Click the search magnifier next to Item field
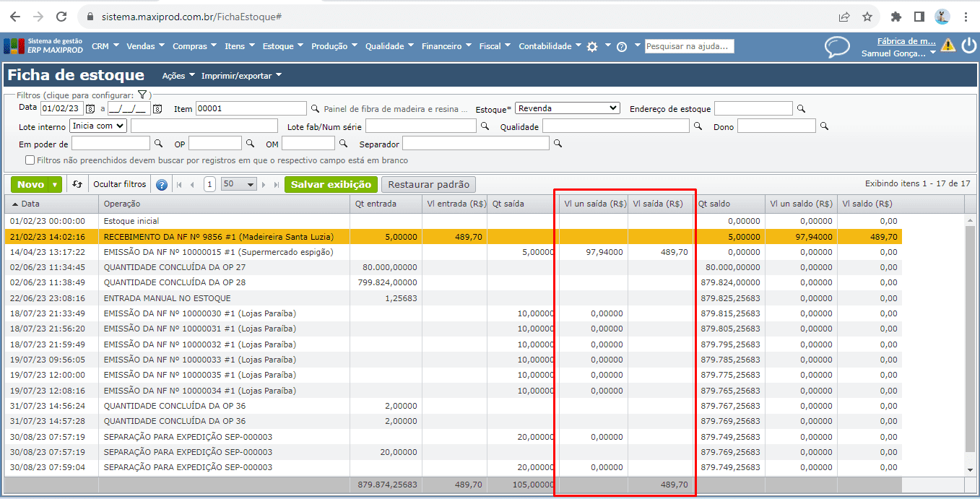 [x=315, y=109]
